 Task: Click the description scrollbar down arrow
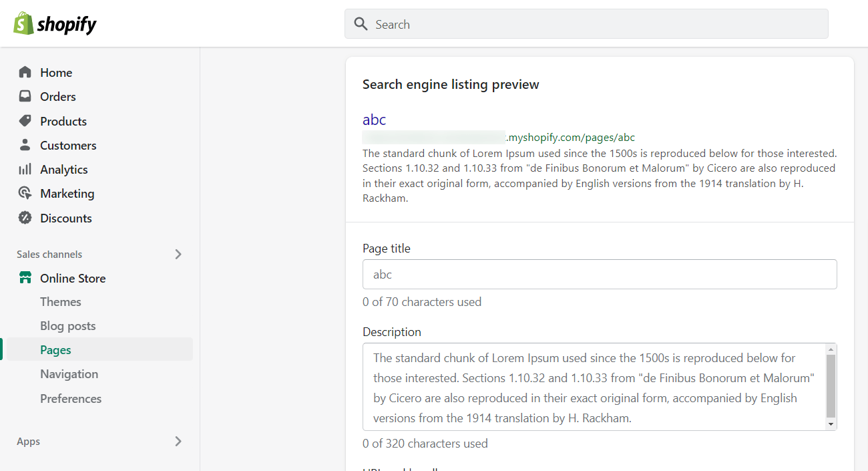(x=831, y=424)
